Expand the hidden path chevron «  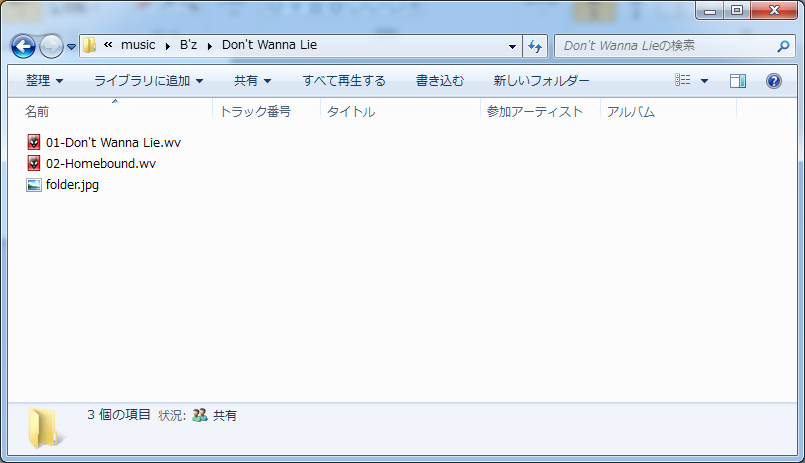coord(108,45)
